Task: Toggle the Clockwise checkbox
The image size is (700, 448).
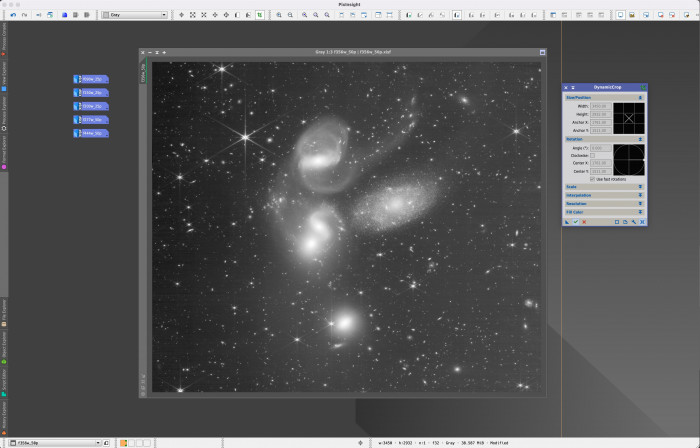Action: pyautogui.click(x=592, y=156)
